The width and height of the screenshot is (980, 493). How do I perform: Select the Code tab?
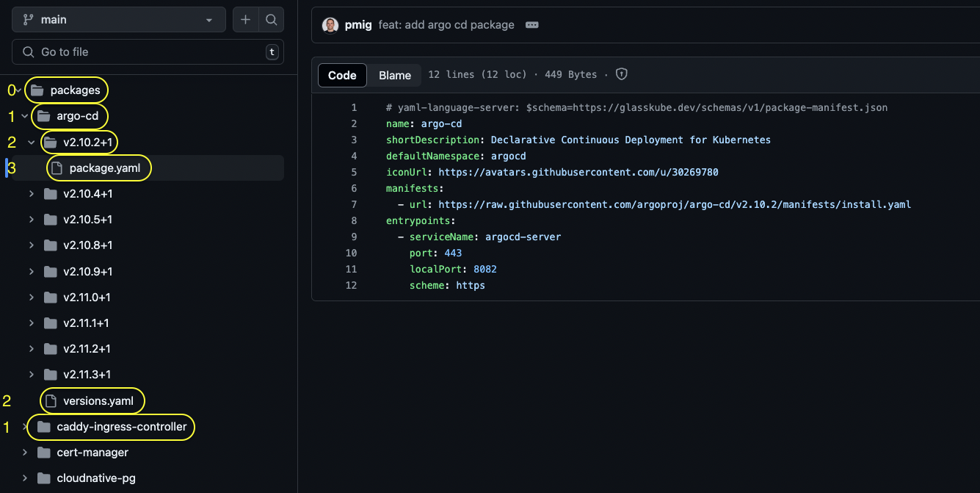pos(342,74)
